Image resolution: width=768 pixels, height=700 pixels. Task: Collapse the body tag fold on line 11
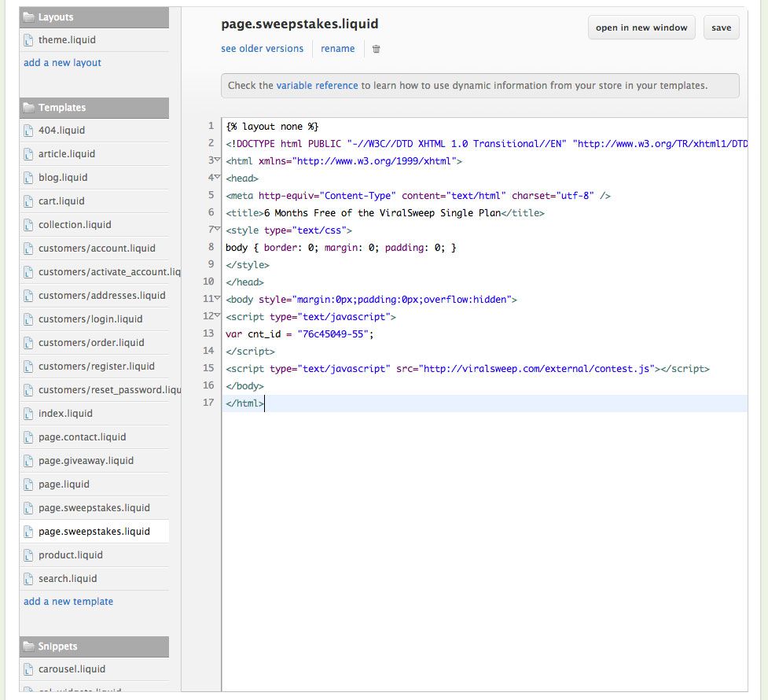coord(218,299)
